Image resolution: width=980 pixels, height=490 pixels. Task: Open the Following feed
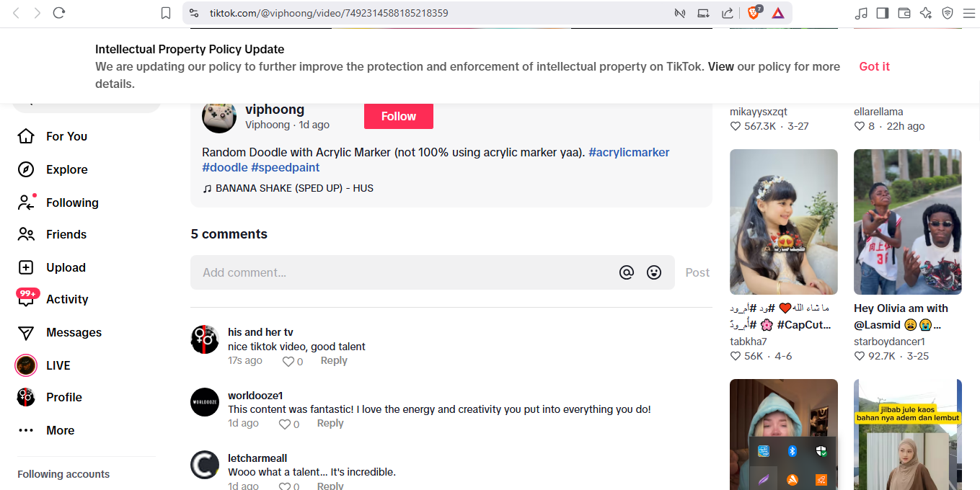72,202
